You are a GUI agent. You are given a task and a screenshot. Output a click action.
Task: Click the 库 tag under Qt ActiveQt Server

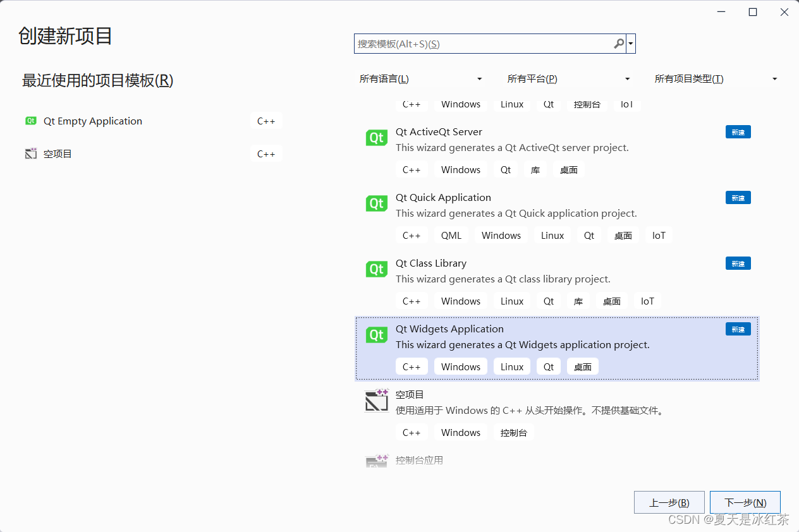pos(535,169)
